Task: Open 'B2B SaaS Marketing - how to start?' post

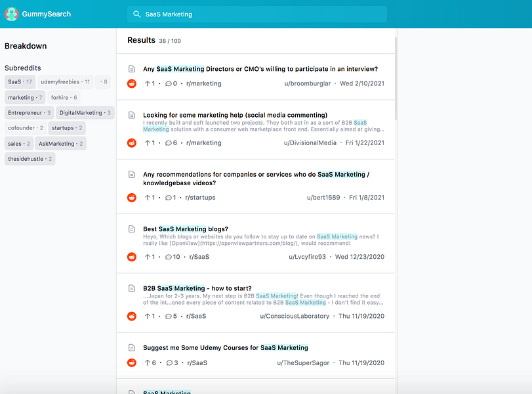Action: point(197,288)
